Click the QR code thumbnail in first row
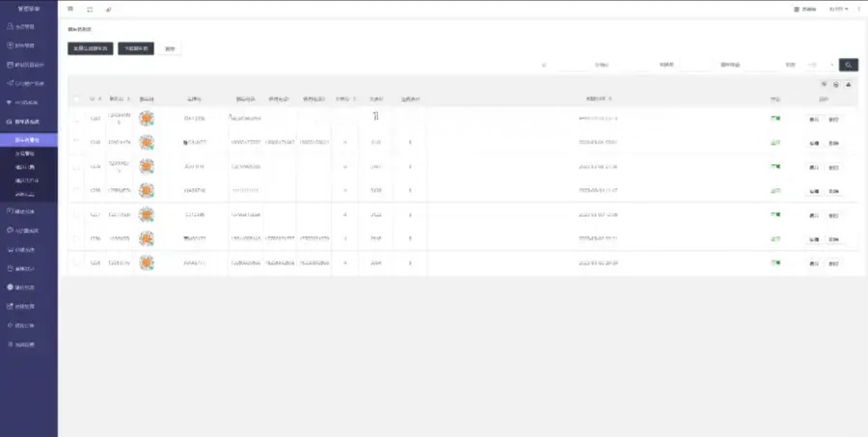Screen dimensions: 868x437 pyautogui.click(x=147, y=118)
